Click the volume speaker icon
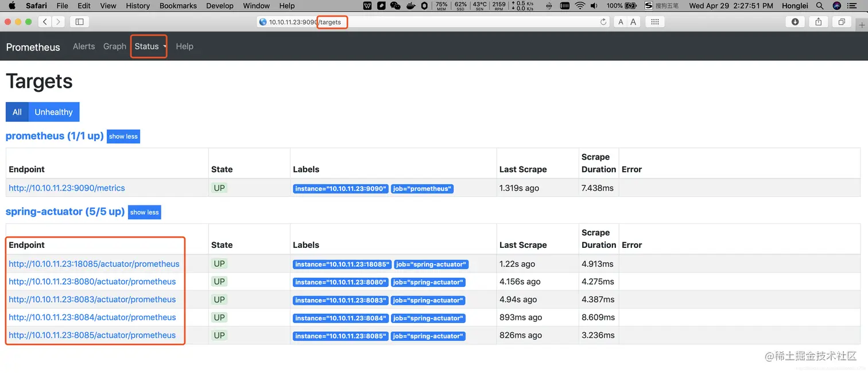This screenshot has height=373, width=868. coord(594,6)
